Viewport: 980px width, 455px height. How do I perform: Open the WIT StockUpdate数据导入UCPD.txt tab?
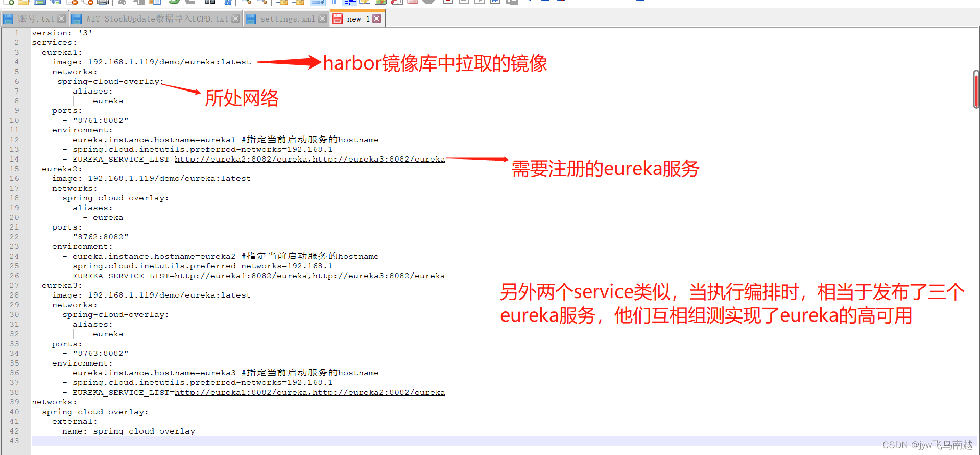(155, 19)
